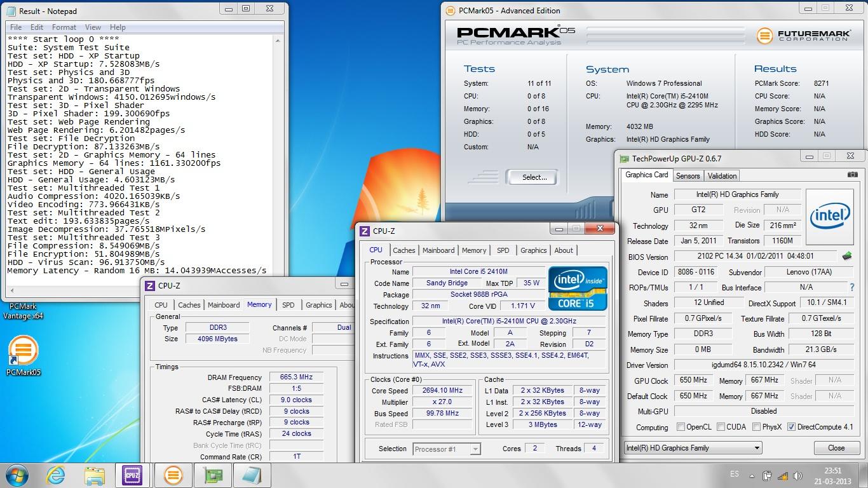This screenshot has height=488, width=868.
Task: Open the Mainboard tab in front CPU-Z window
Action: tap(438, 250)
